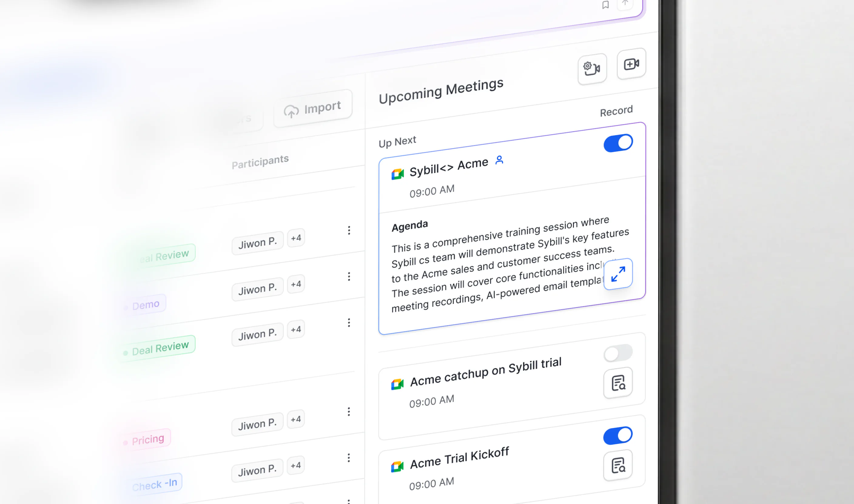Click the Participants column header
Screen dimensions: 854x504
(260, 162)
